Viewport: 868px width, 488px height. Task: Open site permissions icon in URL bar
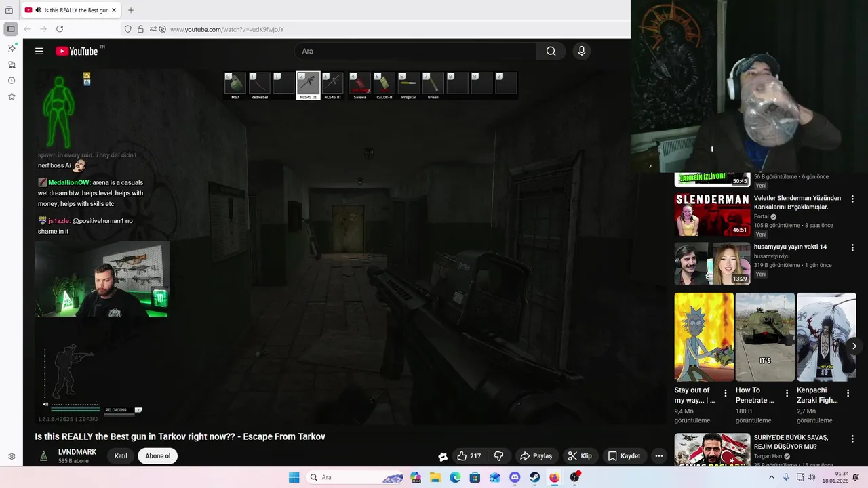pyautogui.click(x=153, y=29)
